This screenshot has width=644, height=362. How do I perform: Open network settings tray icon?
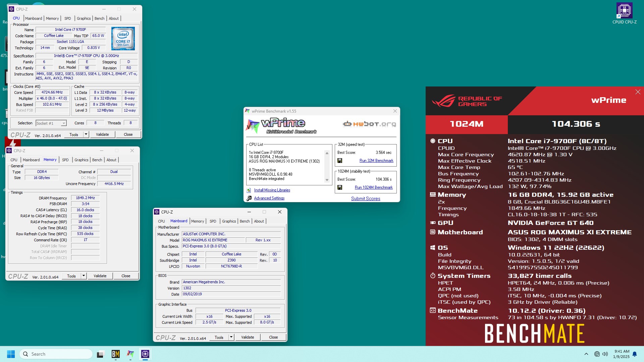click(597, 354)
